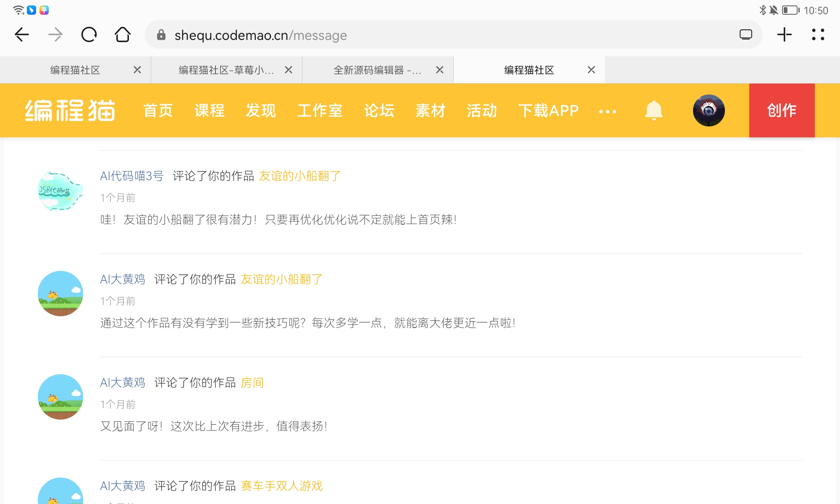This screenshot has width=840, height=504.
Task: Tap the lock icon in address bar
Action: [161, 35]
